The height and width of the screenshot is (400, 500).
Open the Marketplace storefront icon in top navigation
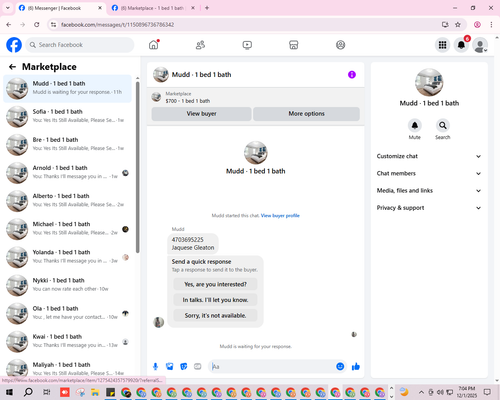(x=294, y=45)
